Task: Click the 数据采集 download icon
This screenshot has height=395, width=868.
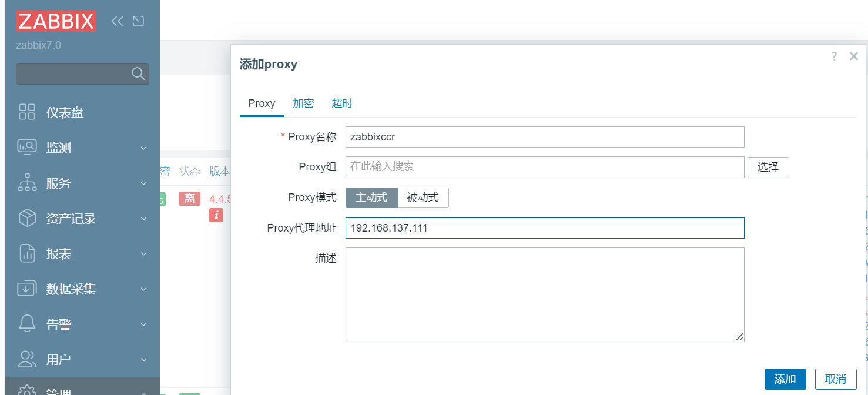Action: tap(27, 289)
